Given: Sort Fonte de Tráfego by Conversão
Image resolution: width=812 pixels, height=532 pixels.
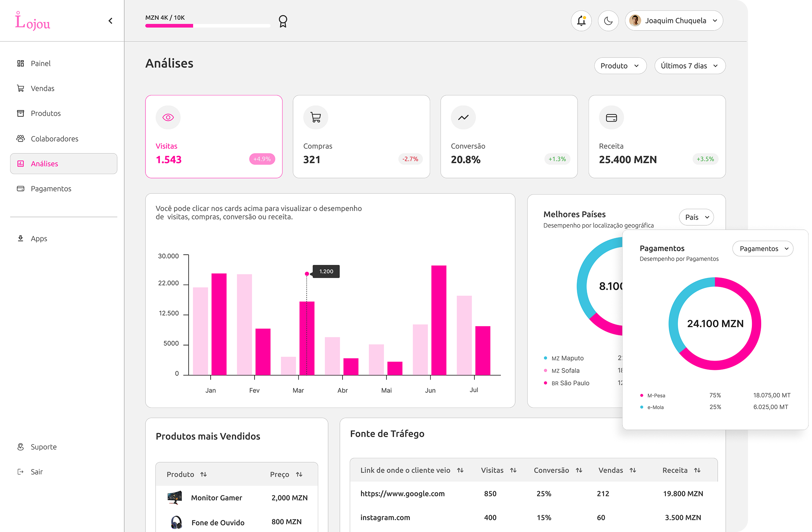Looking at the screenshot, I should (x=579, y=470).
